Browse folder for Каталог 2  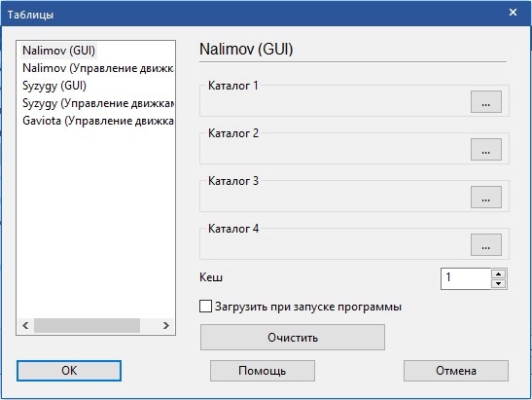pyautogui.click(x=486, y=149)
